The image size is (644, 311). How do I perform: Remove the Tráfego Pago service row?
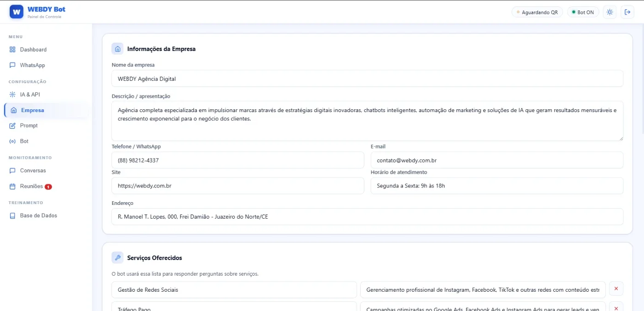point(616,306)
